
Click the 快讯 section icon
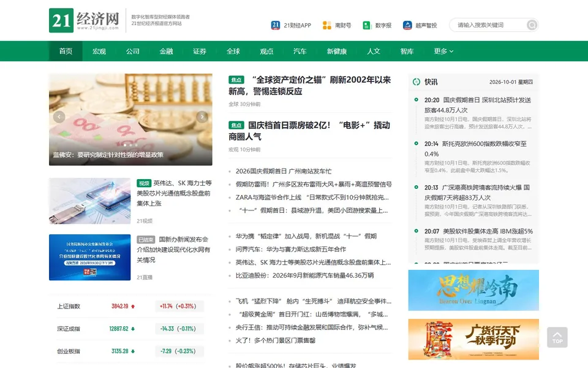coord(417,82)
